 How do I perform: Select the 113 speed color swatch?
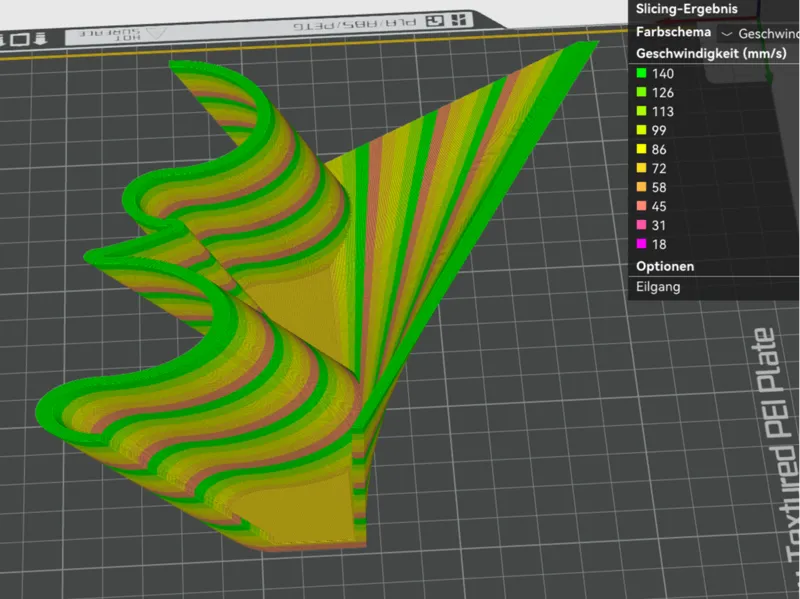pos(641,111)
